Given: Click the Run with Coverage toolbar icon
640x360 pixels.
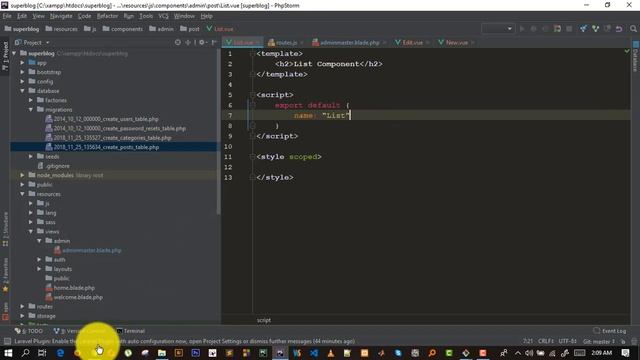Looking at the screenshot, I should [545, 29].
